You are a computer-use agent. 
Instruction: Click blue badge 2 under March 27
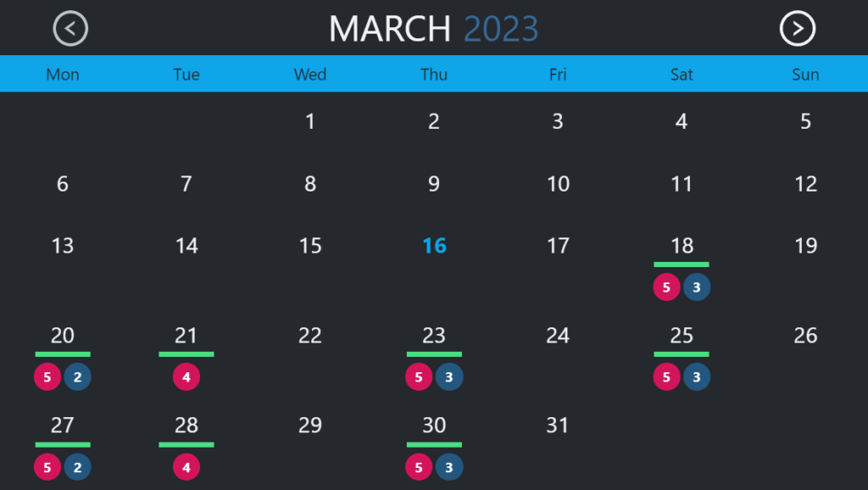pos(77,467)
